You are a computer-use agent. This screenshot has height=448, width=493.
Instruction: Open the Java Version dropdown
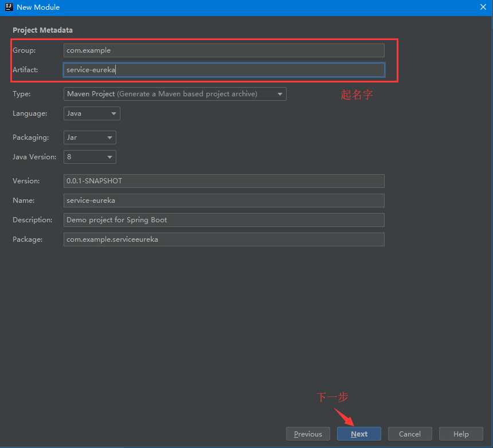[89, 157]
